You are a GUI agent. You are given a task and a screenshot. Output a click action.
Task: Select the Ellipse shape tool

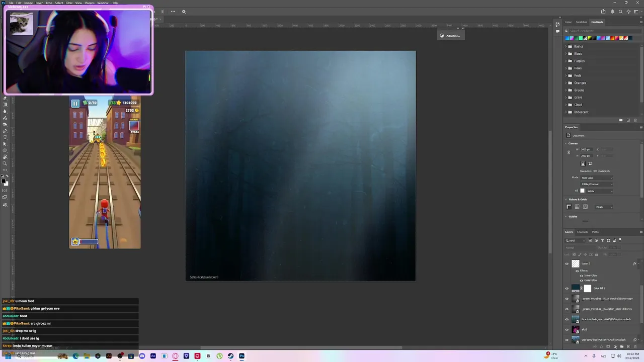(x=5, y=150)
